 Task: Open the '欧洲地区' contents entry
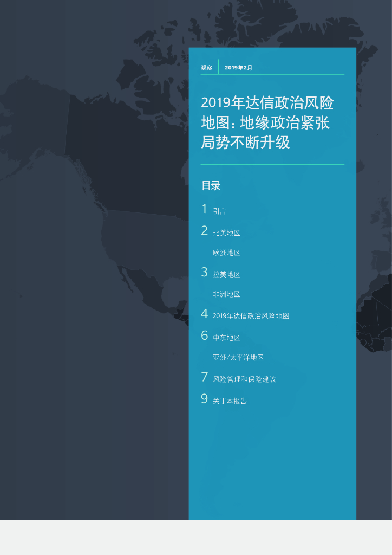tap(226, 253)
